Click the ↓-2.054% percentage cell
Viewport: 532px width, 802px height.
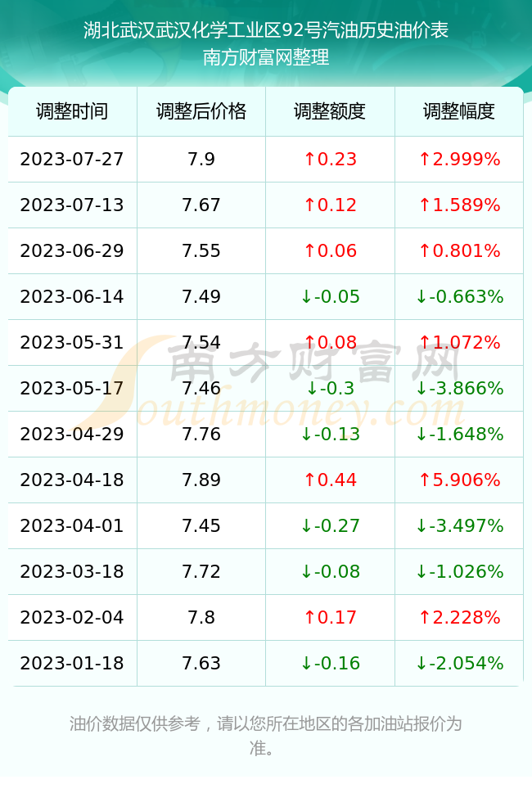tap(459, 663)
